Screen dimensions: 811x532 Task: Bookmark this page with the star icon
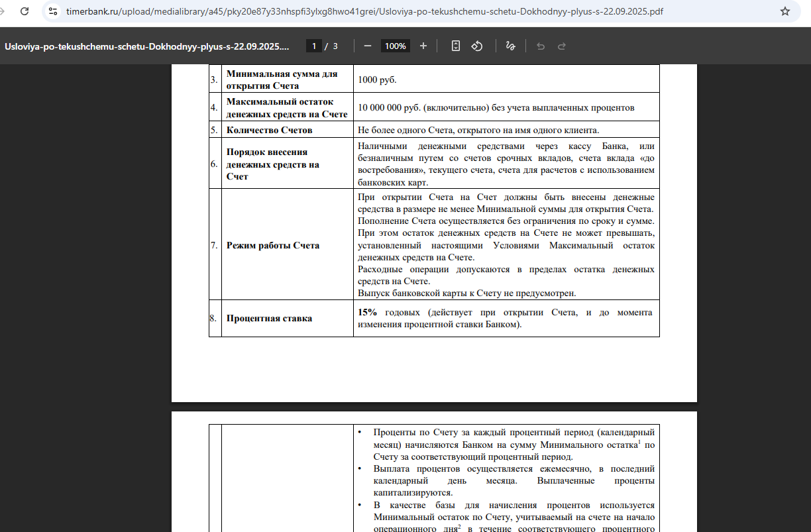pos(785,11)
